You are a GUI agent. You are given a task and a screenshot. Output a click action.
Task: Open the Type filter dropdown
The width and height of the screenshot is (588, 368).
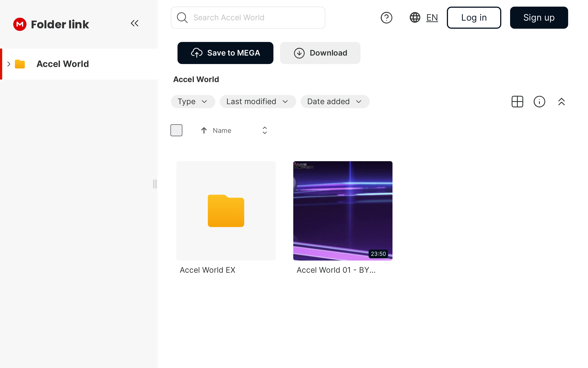tap(193, 102)
